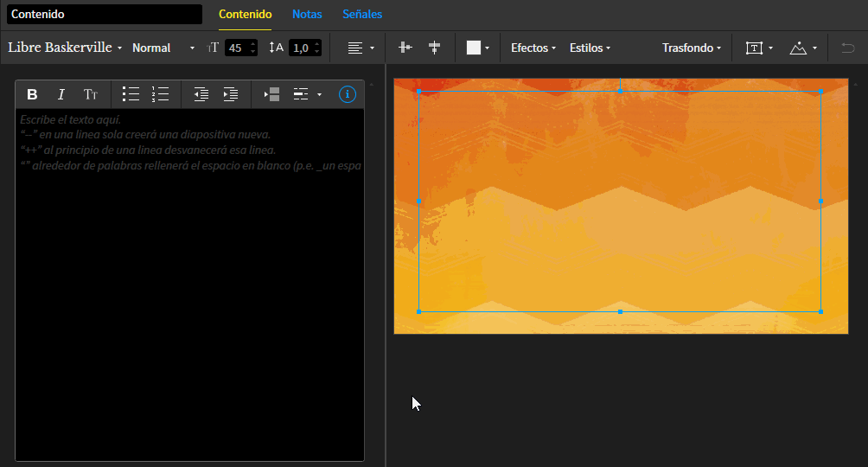Viewport: 868px width, 467px height.
Task: Click the vertical center alignment icon
Action: (435, 48)
